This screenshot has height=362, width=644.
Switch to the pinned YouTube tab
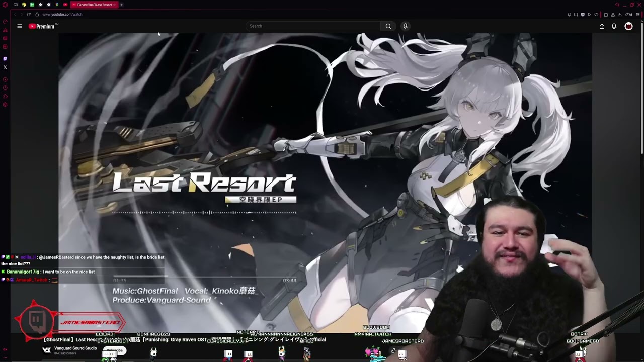pyautogui.click(x=65, y=5)
